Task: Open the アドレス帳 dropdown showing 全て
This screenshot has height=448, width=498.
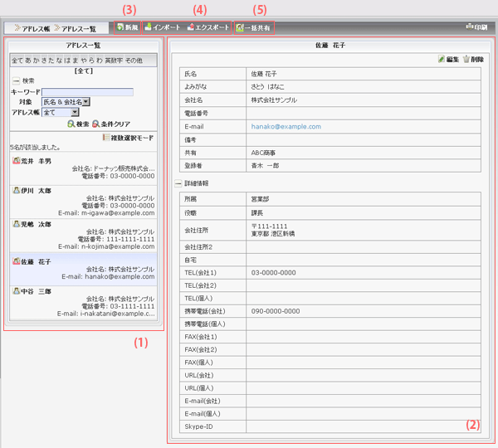Action: [61, 112]
